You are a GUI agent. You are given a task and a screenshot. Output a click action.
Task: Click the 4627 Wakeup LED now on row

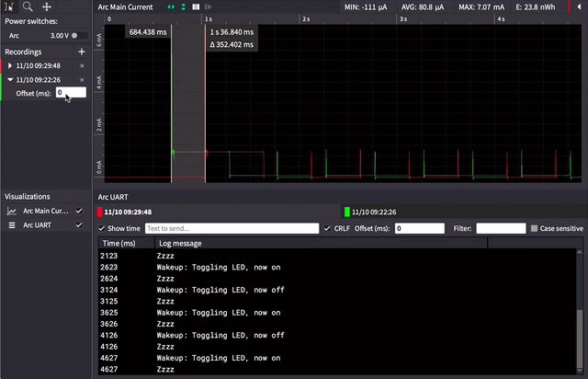coord(337,358)
